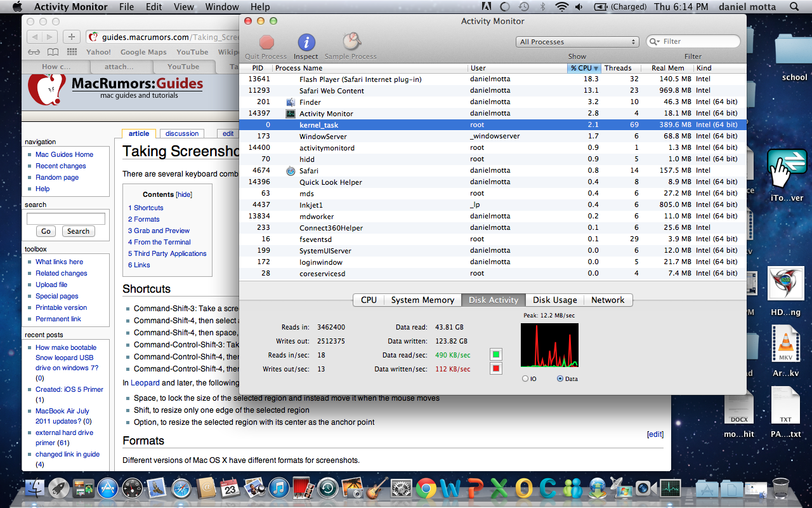Screen dimensions: 812x508
Task: Click the Safari address bar
Action: 164,37
